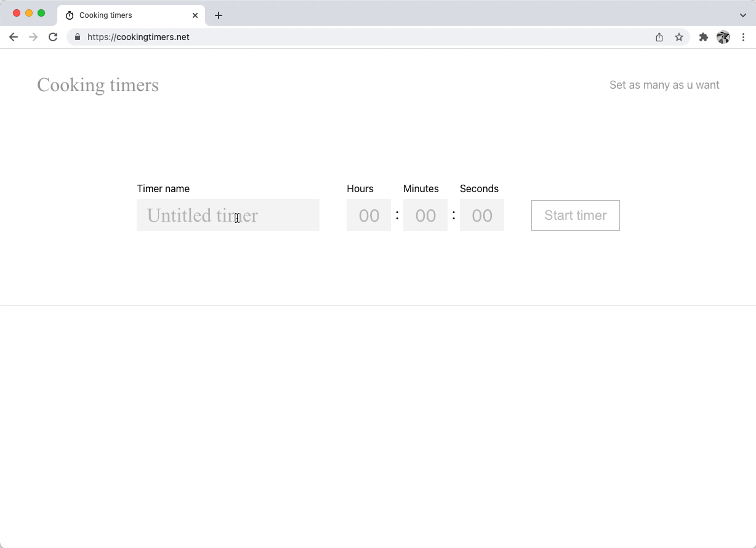
Task: Click the forward navigation arrow
Action: 33,37
